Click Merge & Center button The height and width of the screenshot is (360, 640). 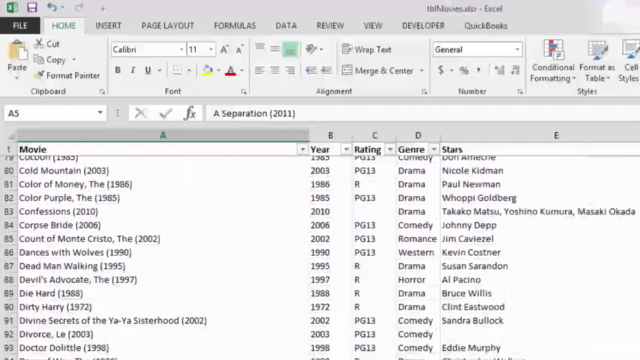coord(378,71)
